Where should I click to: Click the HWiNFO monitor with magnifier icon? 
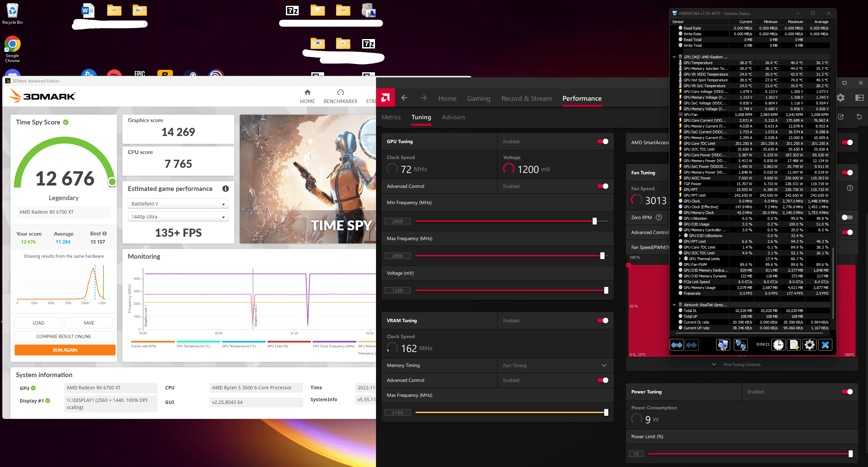click(x=723, y=345)
